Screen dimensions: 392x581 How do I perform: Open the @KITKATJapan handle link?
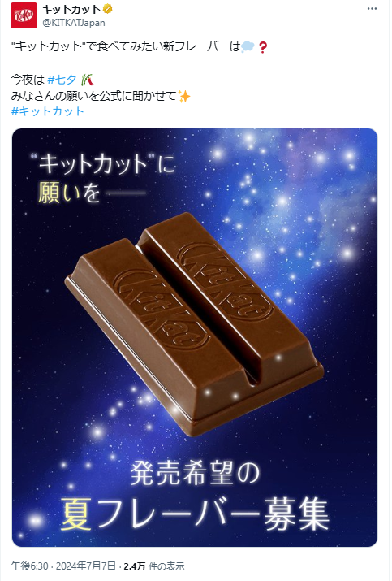tap(74, 23)
